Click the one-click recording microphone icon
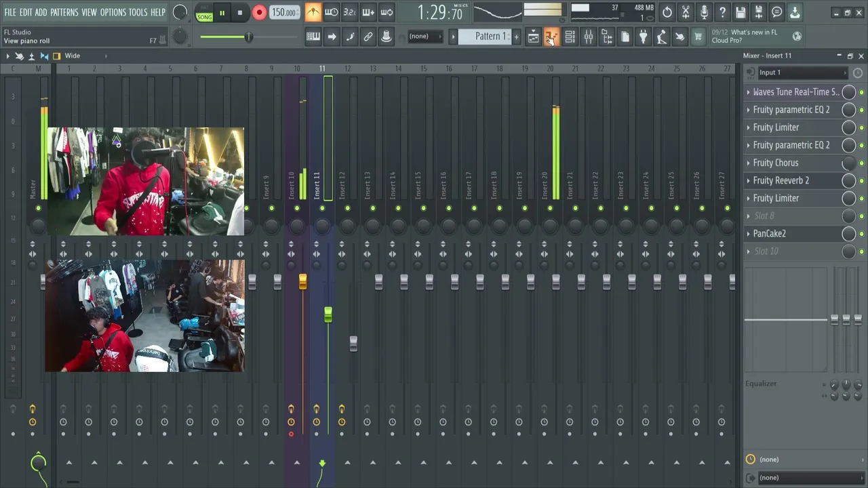The width and height of the screenshot is (868, 488). pos(704,12)
